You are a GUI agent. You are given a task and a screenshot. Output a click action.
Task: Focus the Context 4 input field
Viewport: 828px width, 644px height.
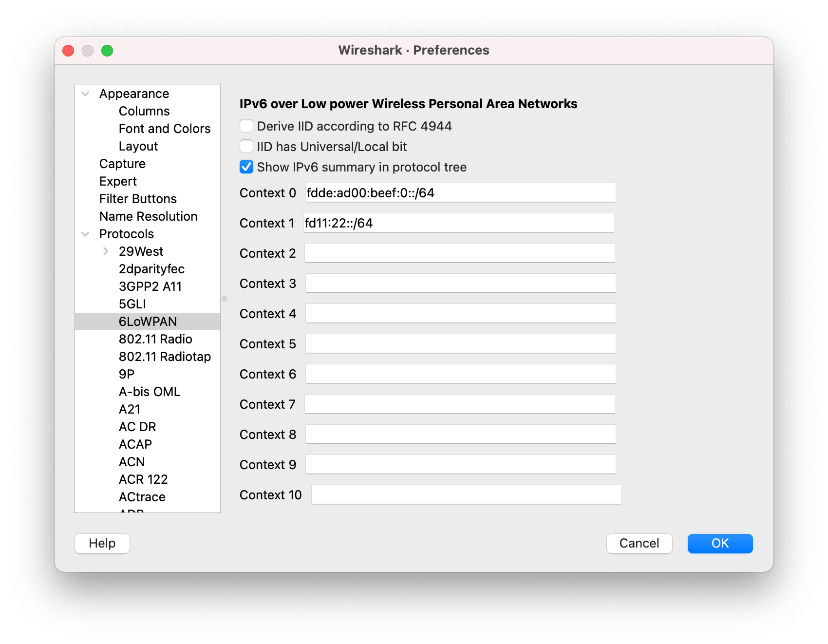click(x=460, y=314)
